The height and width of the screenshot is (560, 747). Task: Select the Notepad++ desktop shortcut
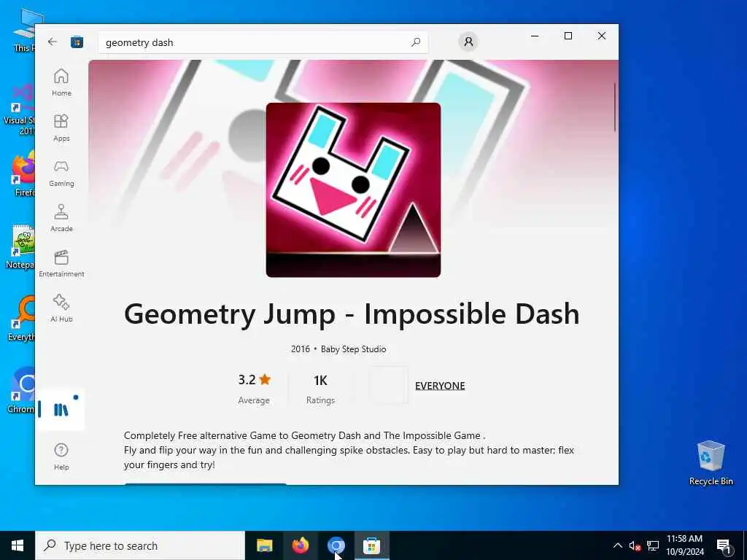click(x=20, y=248)
